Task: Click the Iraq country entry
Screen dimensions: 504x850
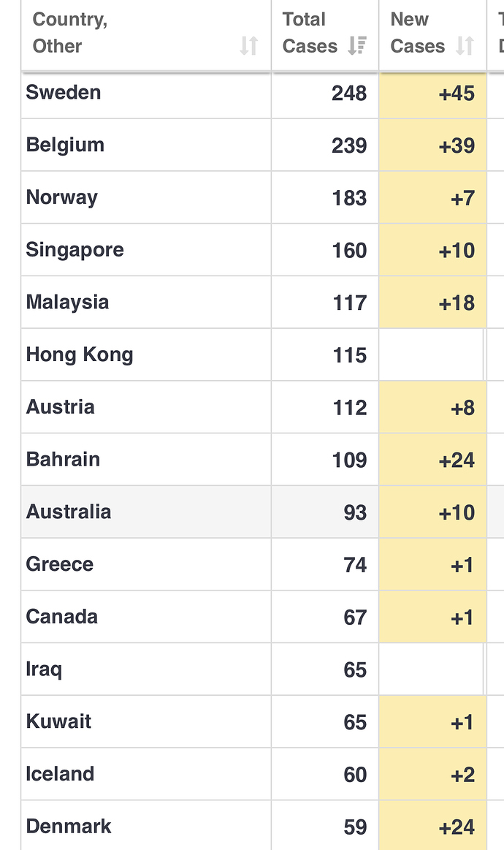Action: pyautogui.click(x=44, y=669)
